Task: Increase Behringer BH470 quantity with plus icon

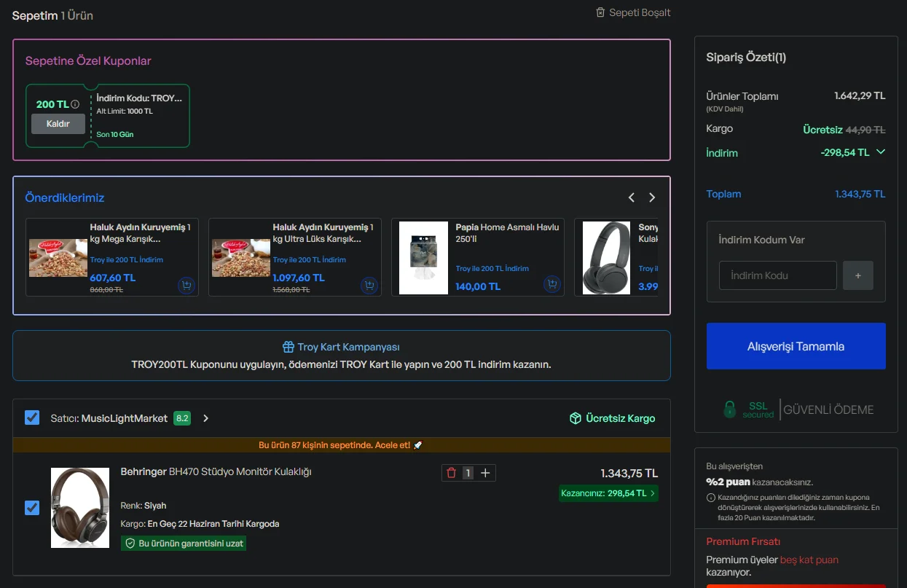Action: 486,473
